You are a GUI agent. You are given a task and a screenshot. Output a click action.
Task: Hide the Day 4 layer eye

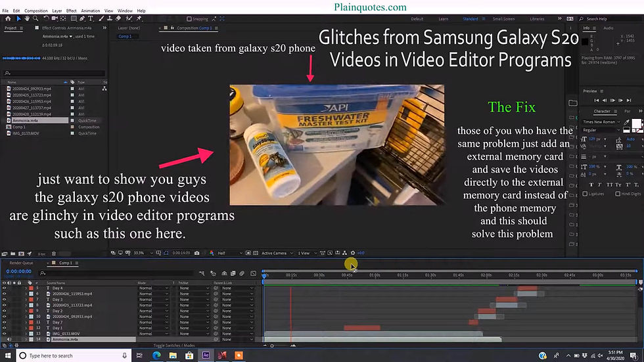coord(5,288)
